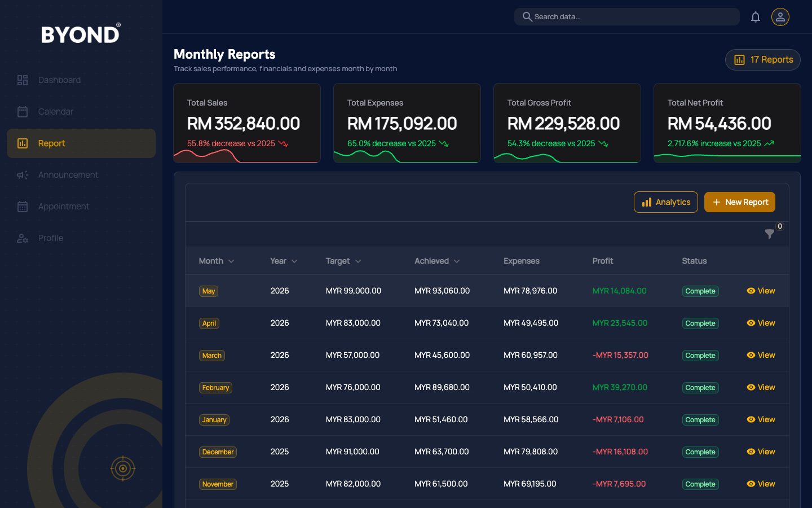View the April 2026 report link
The image size is (812, 508).
coord(761,323)
